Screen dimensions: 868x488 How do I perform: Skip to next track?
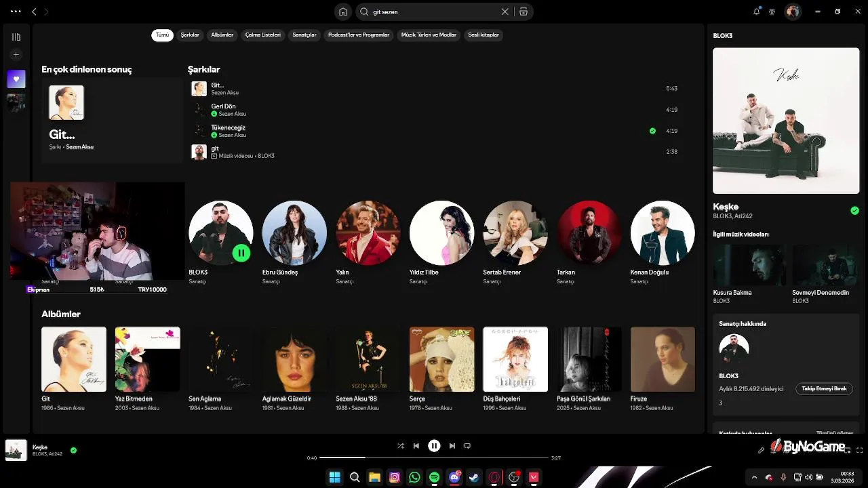(452, 446)
